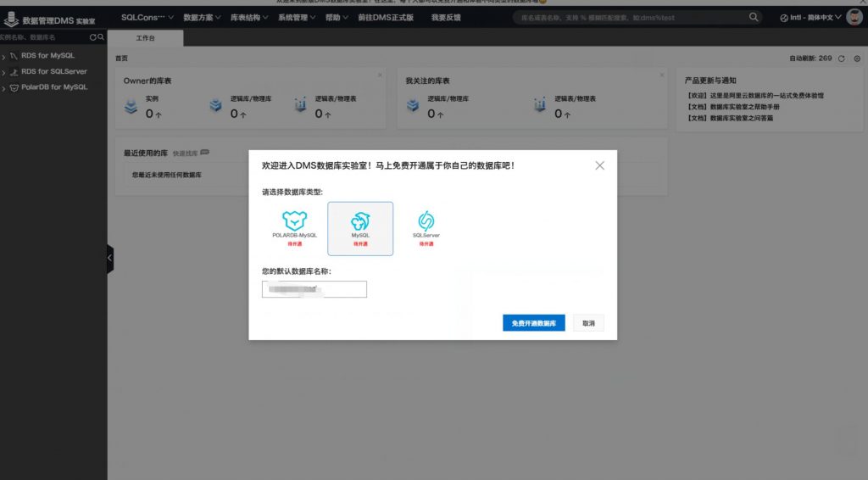Open the 【欢迎】 notification link
The height and width of the screenshot is (480, 868).
pos(755,95)
